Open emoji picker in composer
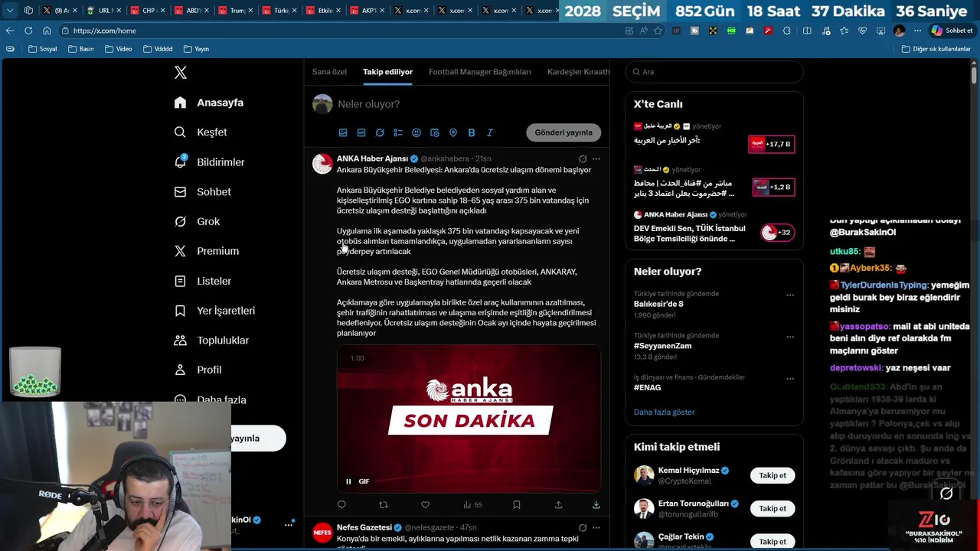Screen dimensions: 980x551 coord(416,132)
